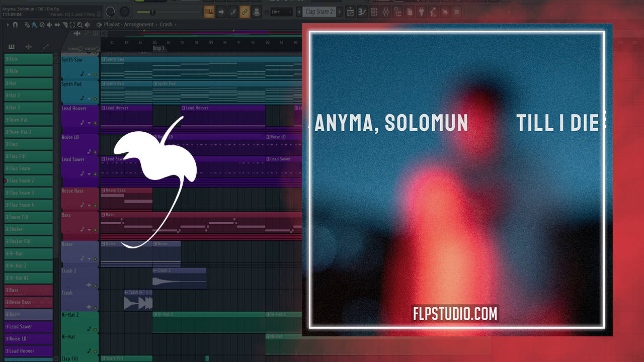Click the shopping cart icon
This screenshot has width=644, height=362.
pyautogui.click(x=457, y=12)
